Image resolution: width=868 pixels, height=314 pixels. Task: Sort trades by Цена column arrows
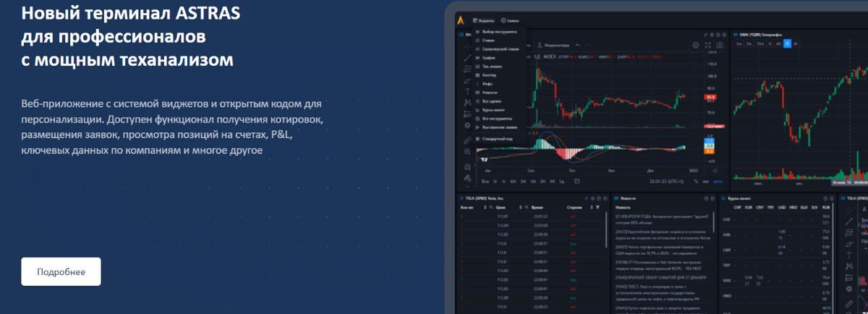click(520, 207)
